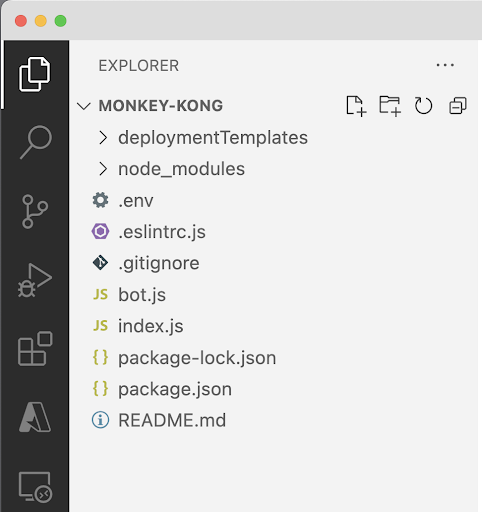This screenshot has height=512, width=482.
Task: Click the info icon beside README.md
Action: click(100, 420)
